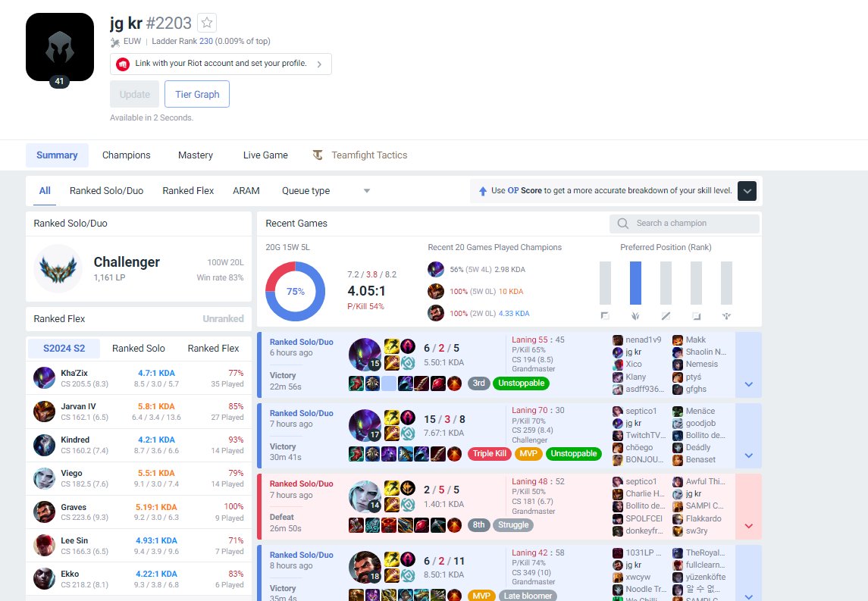Click the champion icon with 10 KDA in recent champions

pyautogui.click(x=436, y=291)
